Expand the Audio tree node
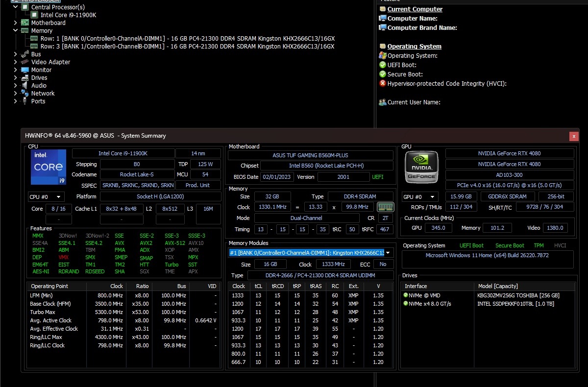 [x=16, y=85]
